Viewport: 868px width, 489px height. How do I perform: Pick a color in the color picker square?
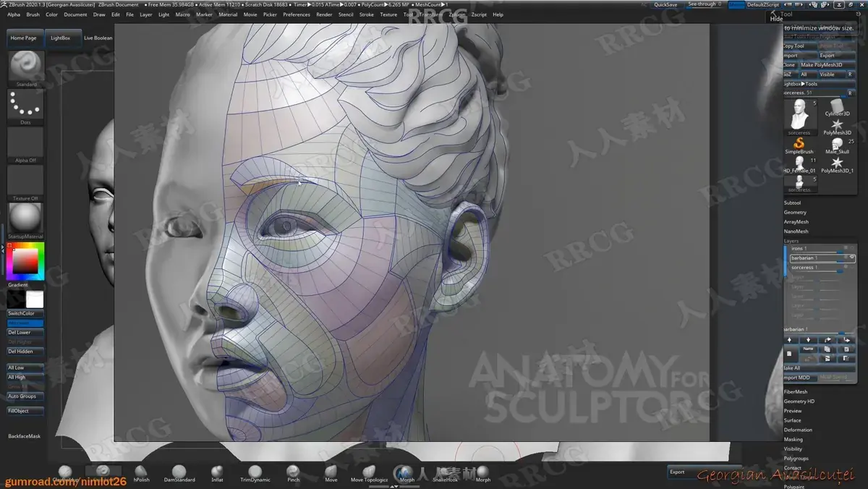click(x=25, y=260)
